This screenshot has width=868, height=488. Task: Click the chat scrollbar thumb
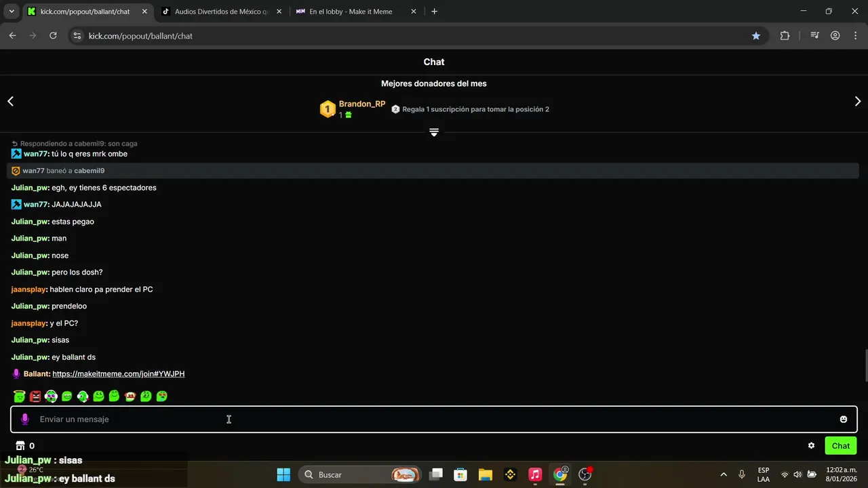point(865,366)
